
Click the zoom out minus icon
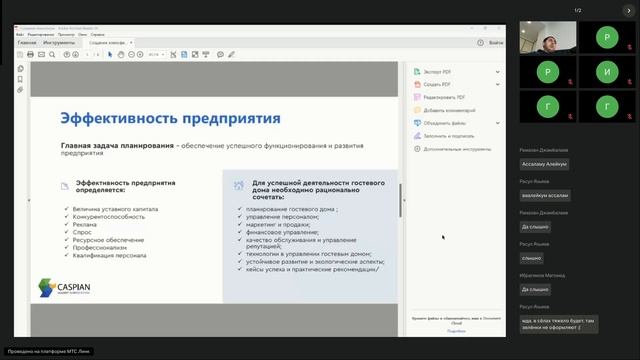(x=131, y=54)
